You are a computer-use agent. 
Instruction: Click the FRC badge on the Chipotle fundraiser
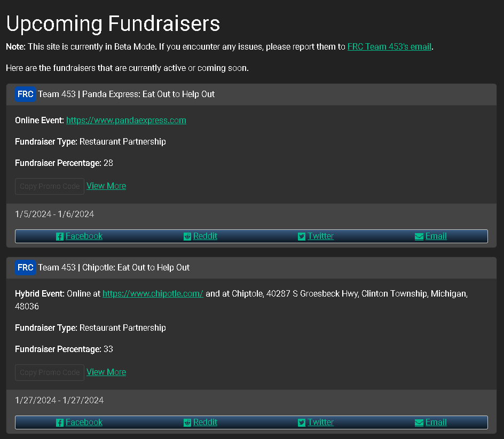click(x=26, y=268)
